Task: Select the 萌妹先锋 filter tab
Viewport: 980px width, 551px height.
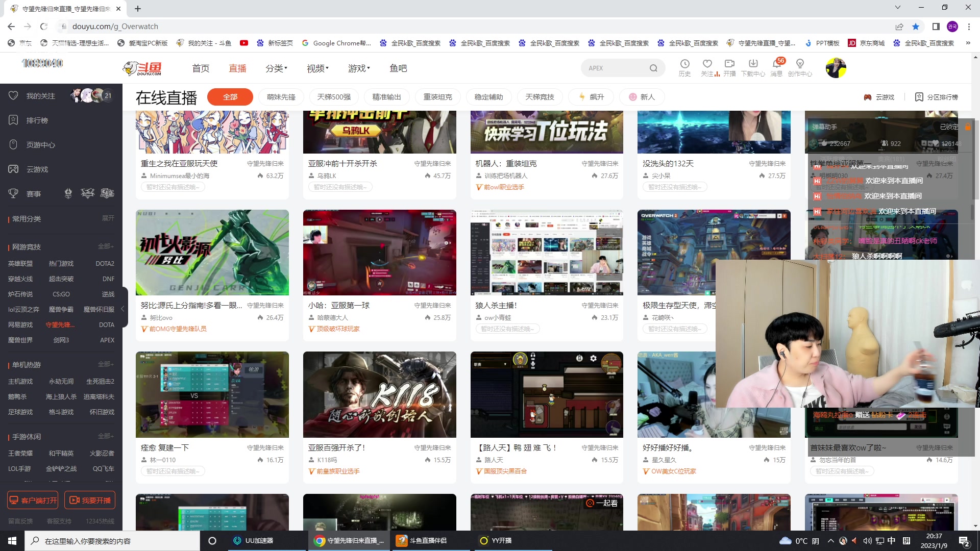Action: 281,97
